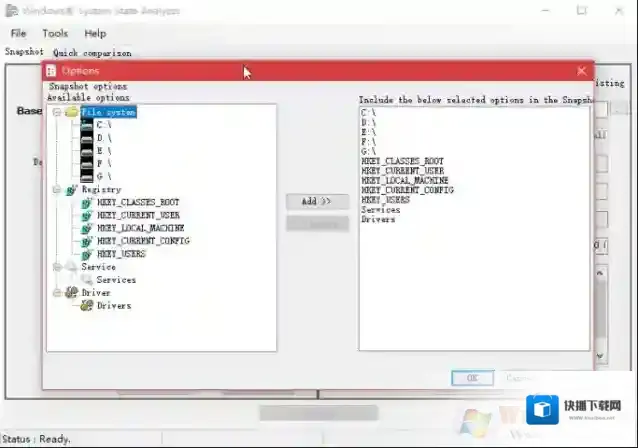Collapse the Driver tree node
Viewport: 638px width, 448px height.
tap(57, 293)
